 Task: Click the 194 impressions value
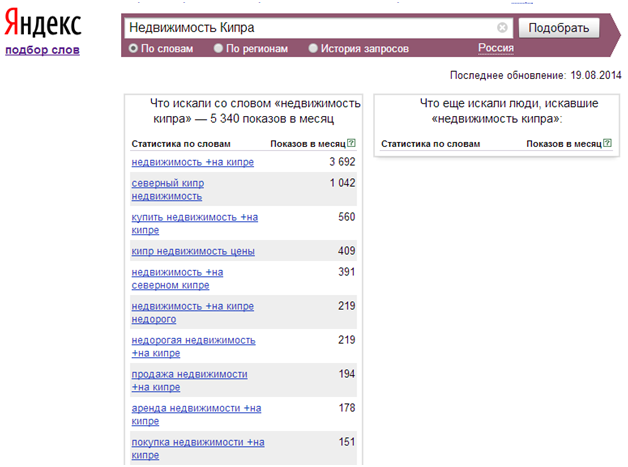coord(347,374)
